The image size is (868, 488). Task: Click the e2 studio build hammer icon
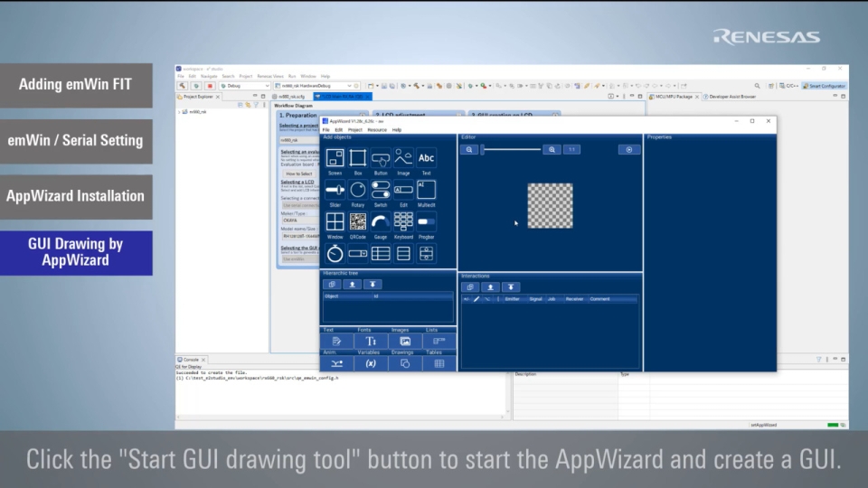[182, 86]
